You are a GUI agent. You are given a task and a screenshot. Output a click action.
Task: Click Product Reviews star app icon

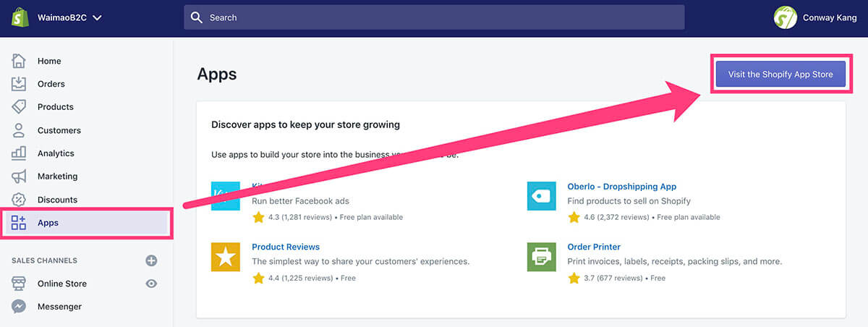click(225, 256)
